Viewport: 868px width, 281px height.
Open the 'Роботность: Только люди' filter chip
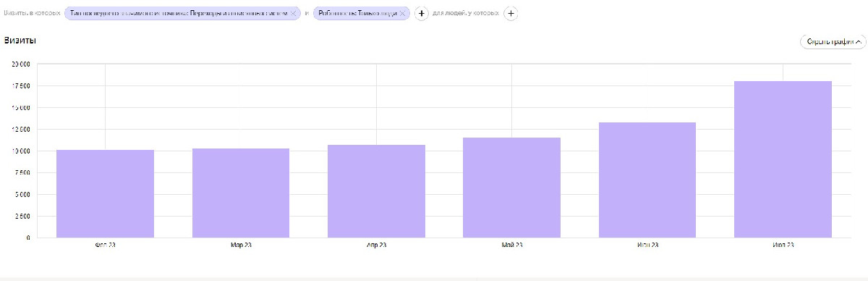click(357, 14)
